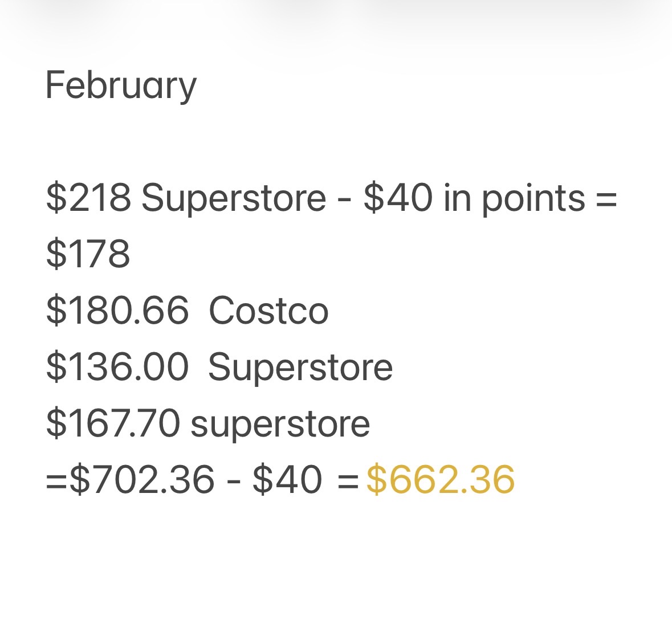Click the word "points" in first entry

pyautogui.click(x=533, y=198)
